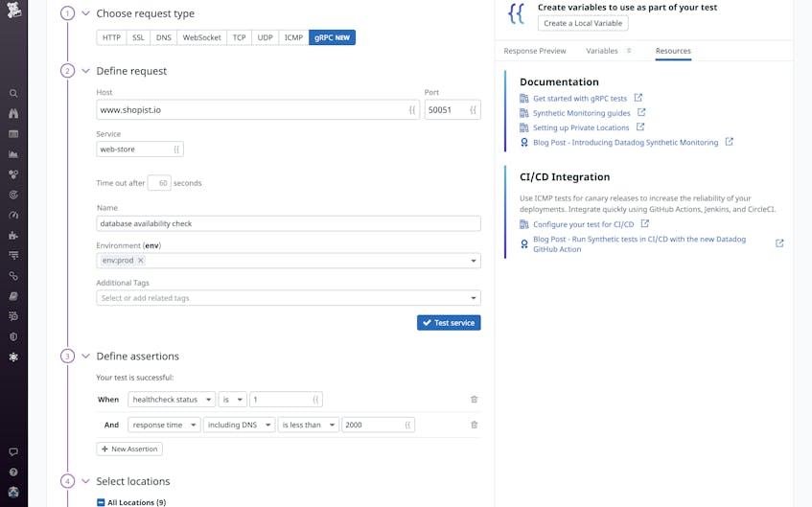This screenshot has height=507, width=812.
Task: Open the chat bubble icon in sidebar
Action: click(x=13, y=451)
